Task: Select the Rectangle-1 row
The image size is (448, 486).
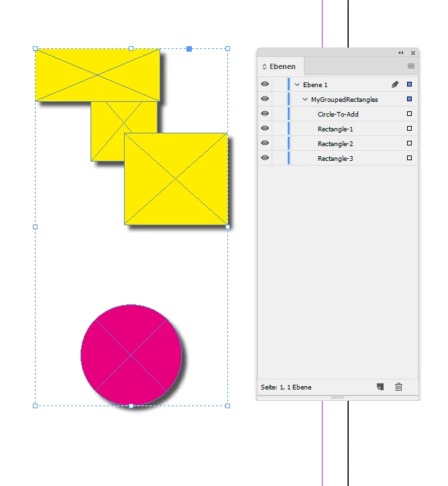Action: pos(338,129)
